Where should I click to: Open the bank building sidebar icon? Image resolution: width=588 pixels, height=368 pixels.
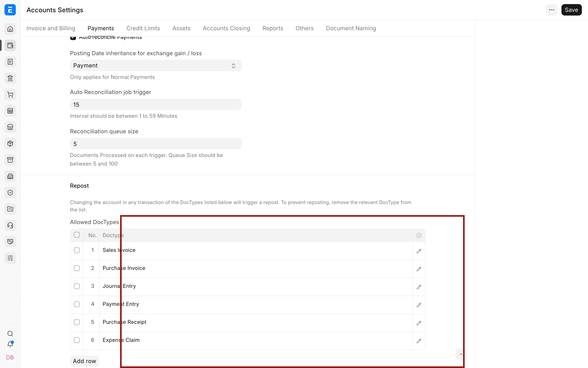(10, 78)
